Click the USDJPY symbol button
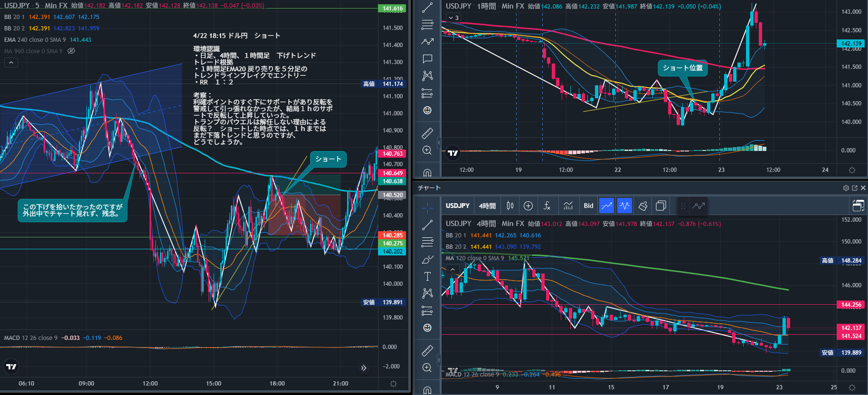Viewport: 868px width, 395px height. pos(457,206)
